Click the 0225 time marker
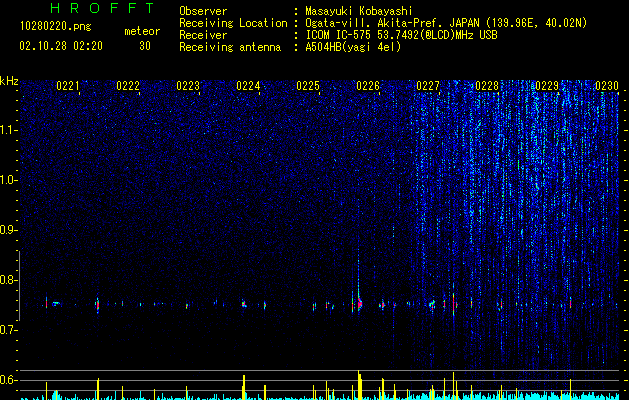 coord(308,86)
